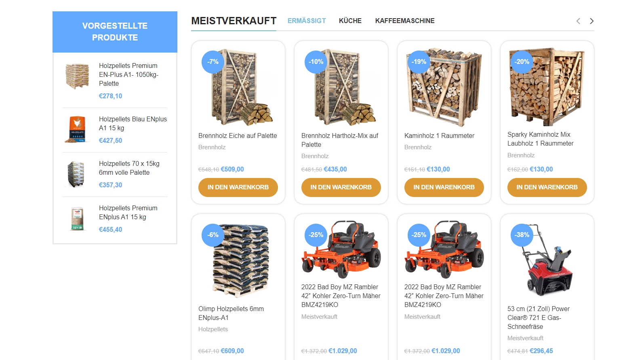Open Holzpellets 70 x 15kg volle Palette link
Screen dimensions: 644x360
(129, 168)
